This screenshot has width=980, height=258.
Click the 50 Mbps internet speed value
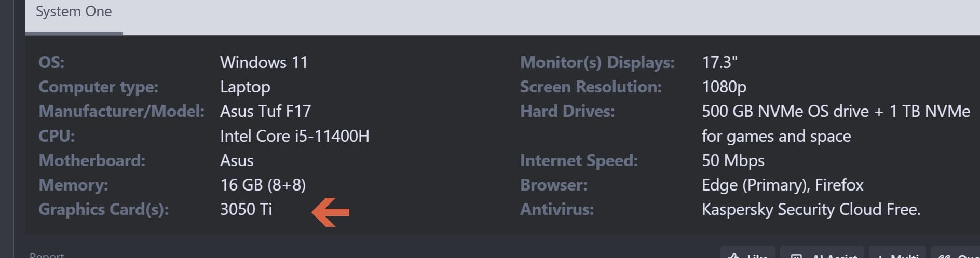tap(733, 160)
